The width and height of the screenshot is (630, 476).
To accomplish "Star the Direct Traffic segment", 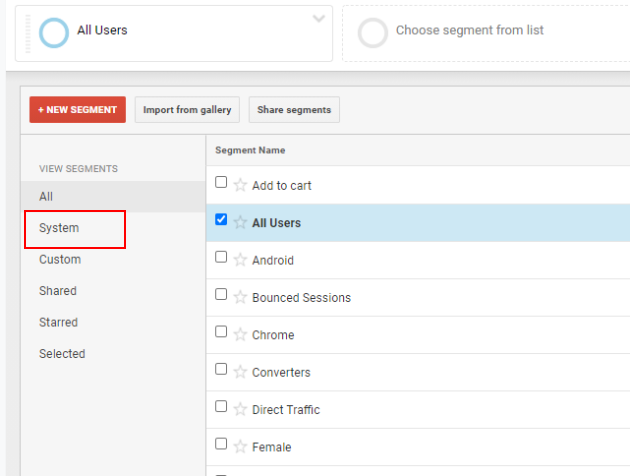I will [x=240, y=409].
